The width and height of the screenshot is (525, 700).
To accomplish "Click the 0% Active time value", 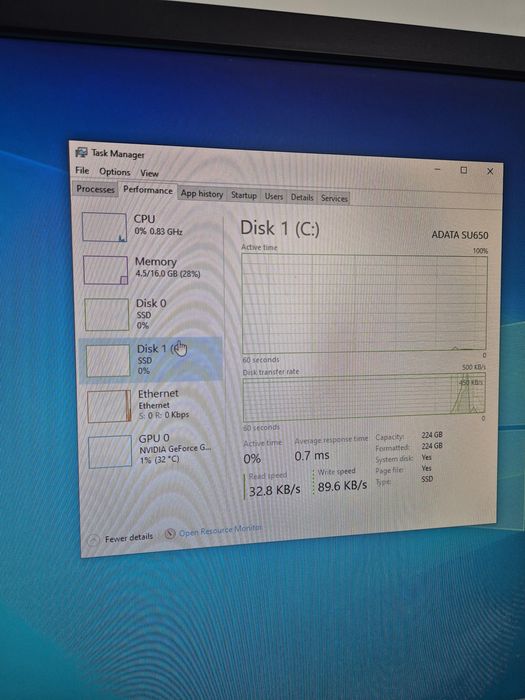I will point(252,459).
